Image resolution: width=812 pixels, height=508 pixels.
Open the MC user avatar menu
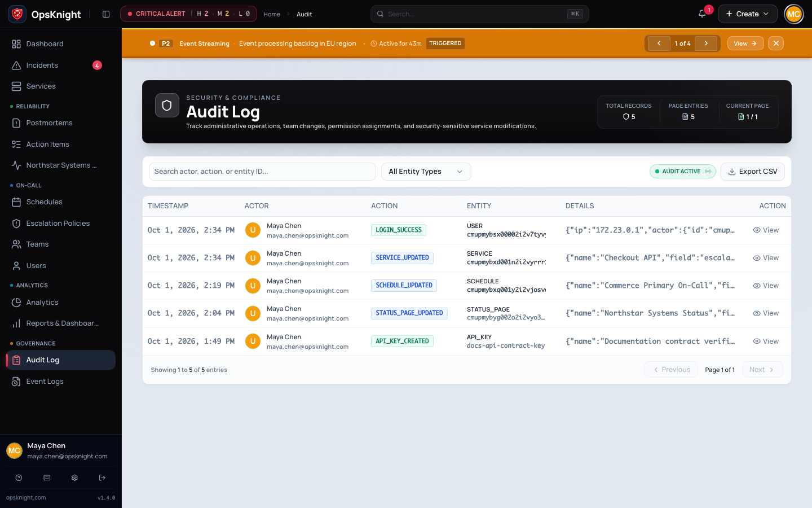[x=794, y=14]
